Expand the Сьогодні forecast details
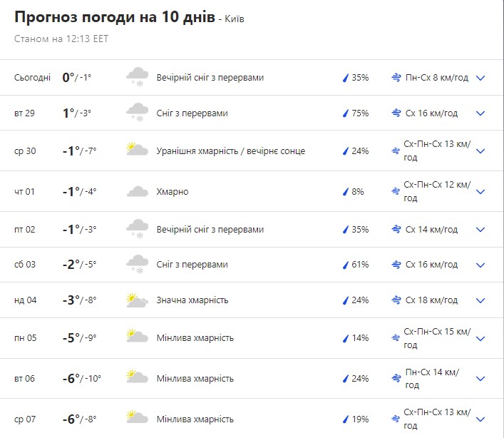The width and height of the screenshot is (504, 438). click(480, 77)
